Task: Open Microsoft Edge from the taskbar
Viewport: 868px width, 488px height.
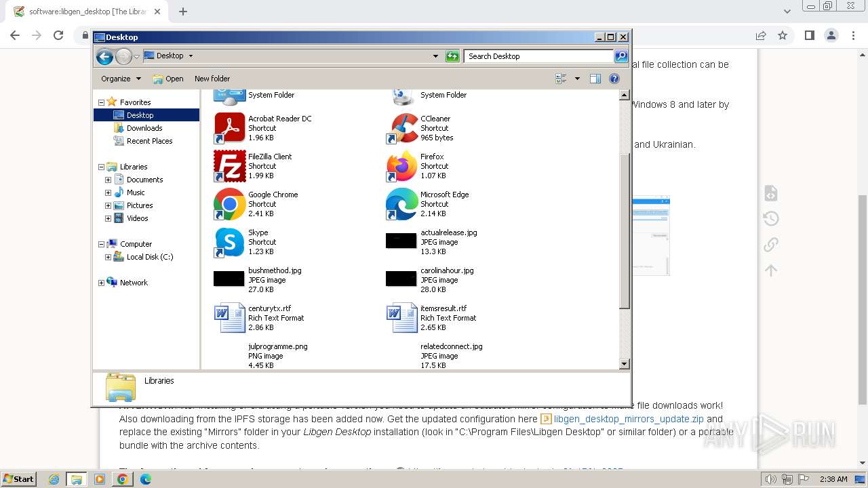Action: coord(146,479)
